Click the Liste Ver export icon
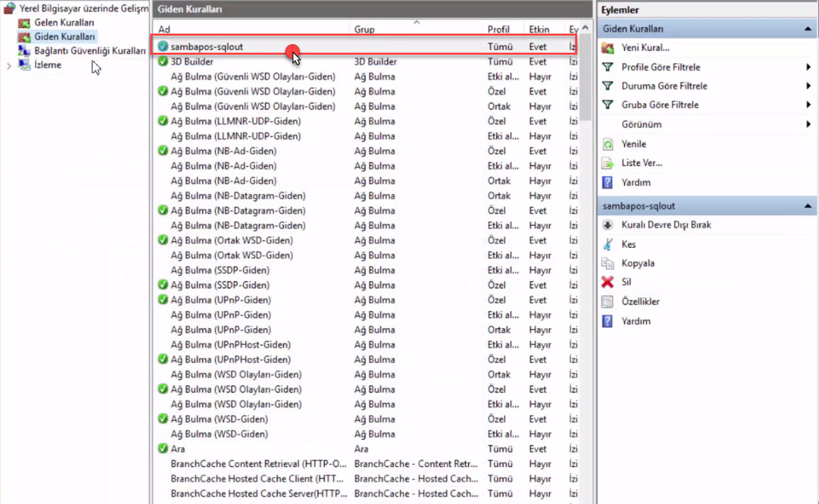This screenshot has width=819, height=504. [x=607, y=163]
